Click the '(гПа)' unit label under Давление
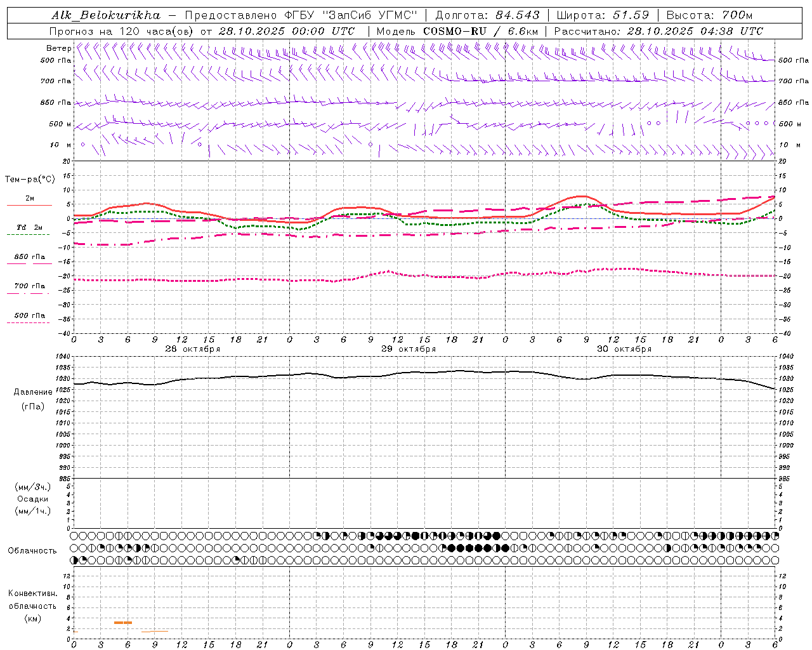The image size is (812, 650). pos(33,406)
